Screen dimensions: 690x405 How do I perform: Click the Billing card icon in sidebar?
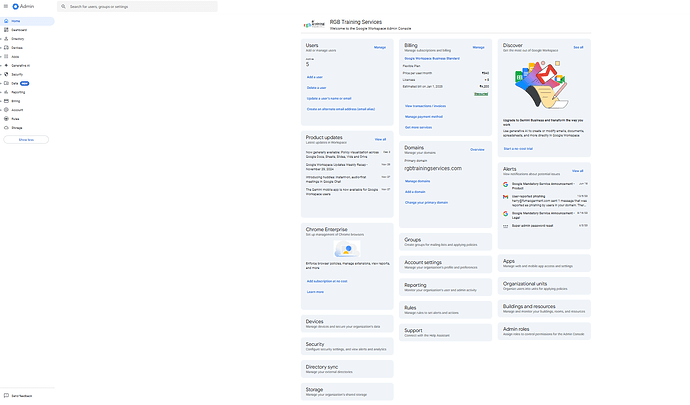(x=6, y=101)
